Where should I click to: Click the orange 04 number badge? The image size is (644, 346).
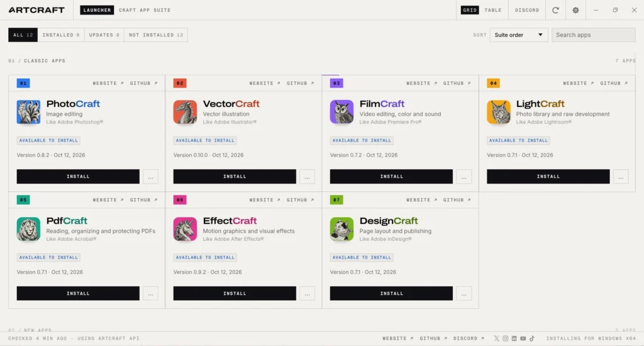click(493, 83)
